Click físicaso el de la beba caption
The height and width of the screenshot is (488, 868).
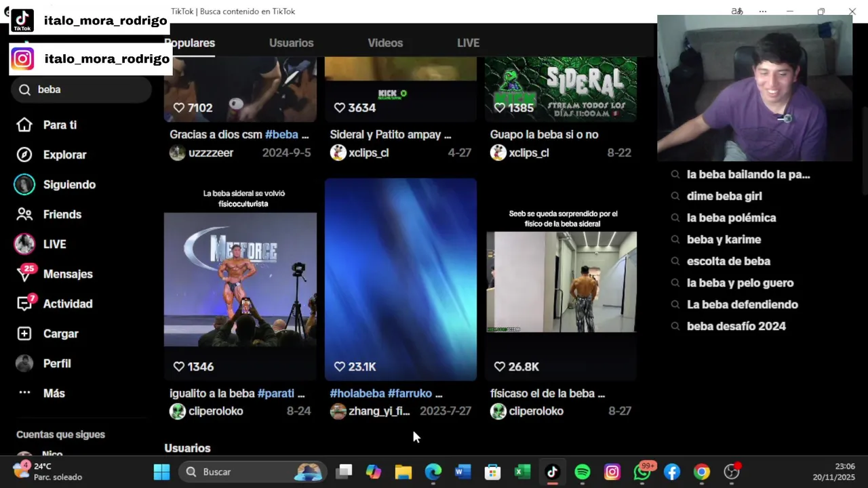coord(547,393)
